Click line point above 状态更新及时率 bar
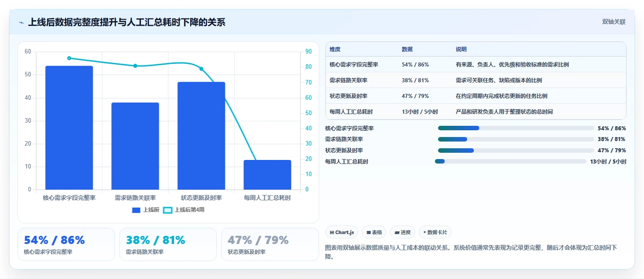 pos(201,69)
